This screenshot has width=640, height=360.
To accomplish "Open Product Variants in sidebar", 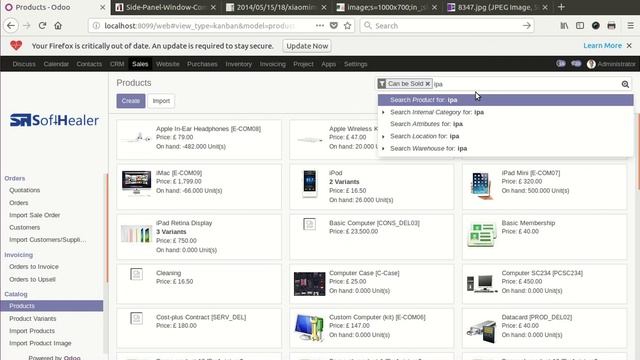I will pyautogui.click(x=33, y=318).
